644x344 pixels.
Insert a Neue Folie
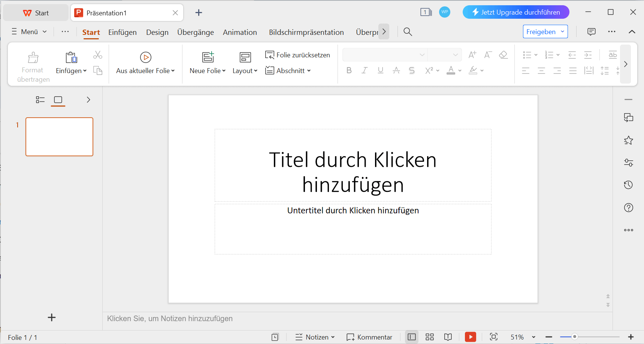point(207,64)
